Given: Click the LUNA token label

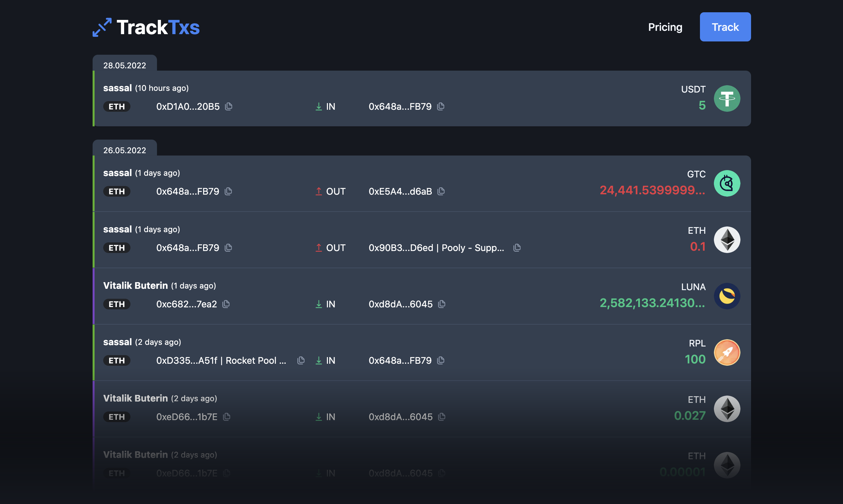Looking at the screenshot, I should (693, 287).
